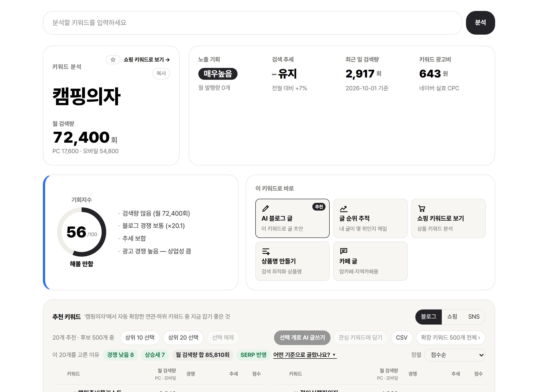Click 선택 해제 button
The image size is (538, 392).
coord(223,338)
